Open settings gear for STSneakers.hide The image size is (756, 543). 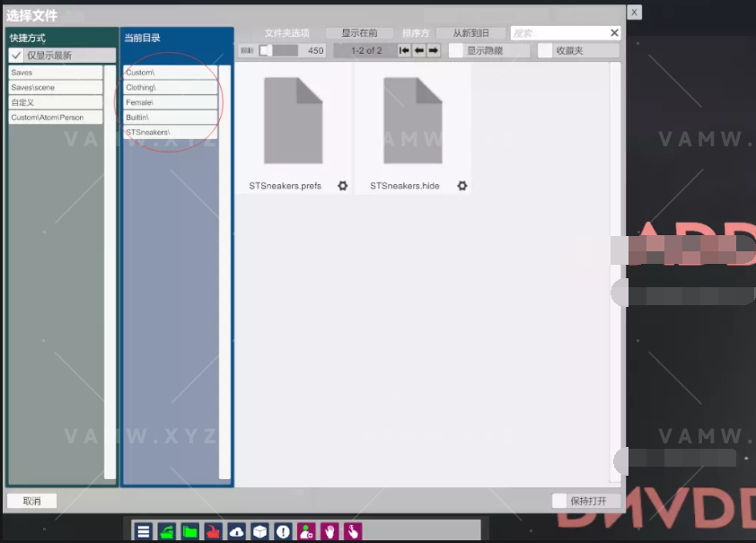coord(462,186)
